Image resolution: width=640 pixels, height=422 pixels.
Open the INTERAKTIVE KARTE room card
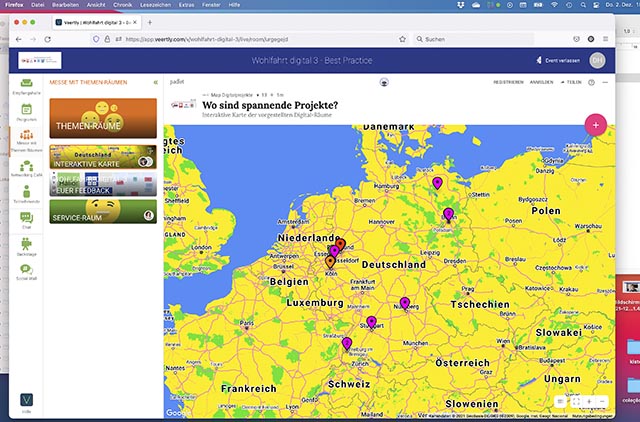tap(103, 157)
